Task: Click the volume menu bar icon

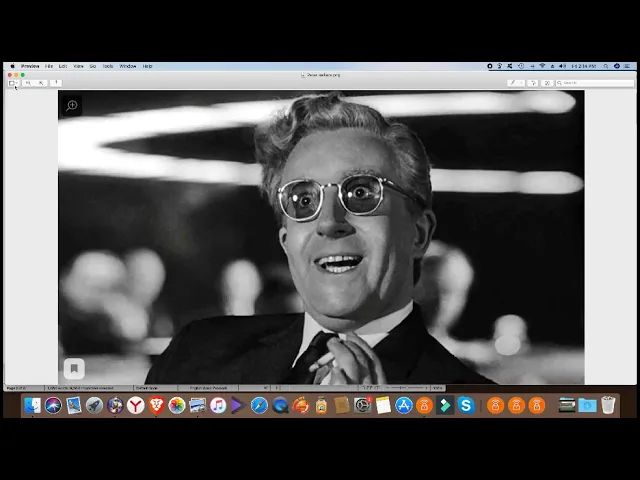Action: click(562, 66)
